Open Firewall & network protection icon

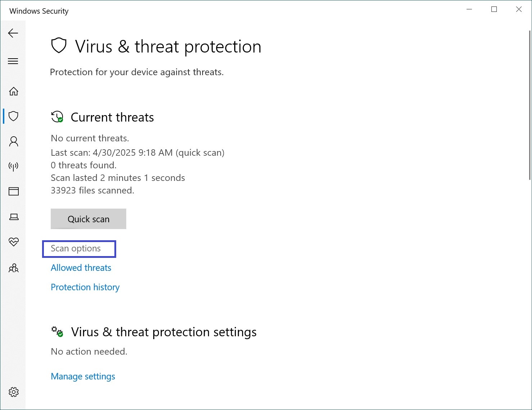click(x=14, y=166)
